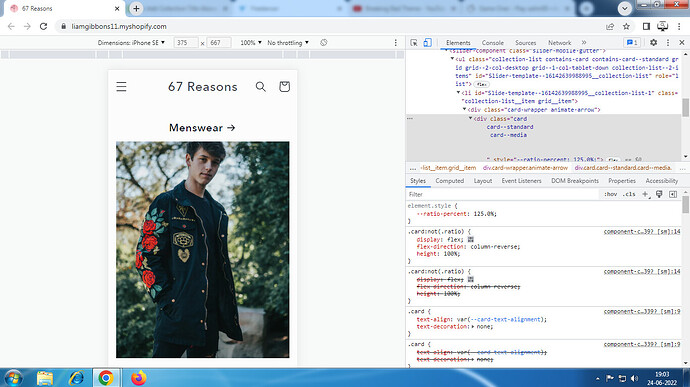The width and height of the screenshot is (690, 387).
Task: Expand the text-decoration none shorthand
Action: pyautogui.click(x=473, y=327)
